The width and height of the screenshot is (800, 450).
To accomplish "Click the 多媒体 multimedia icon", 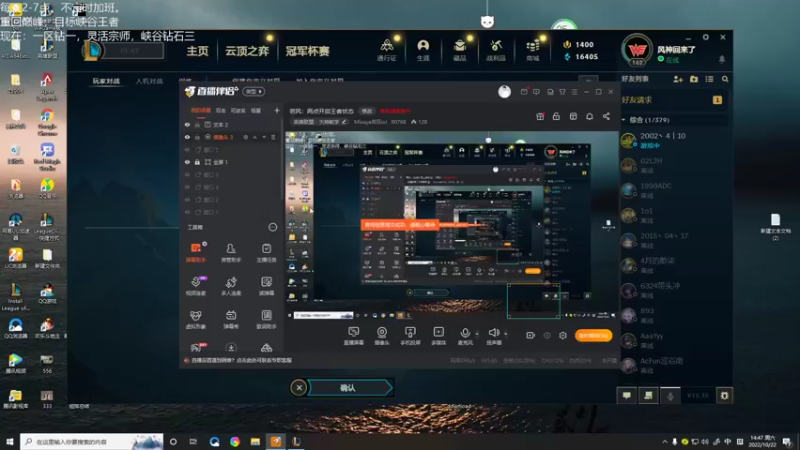I will click(x=438, y=336).
